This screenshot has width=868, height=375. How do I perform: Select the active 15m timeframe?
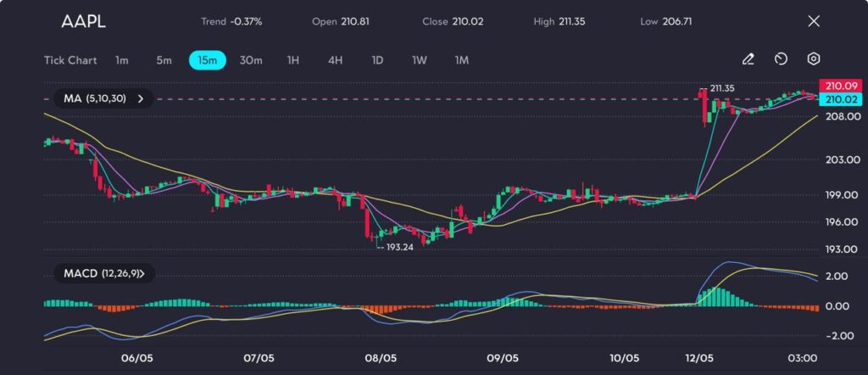click(207, 60)
